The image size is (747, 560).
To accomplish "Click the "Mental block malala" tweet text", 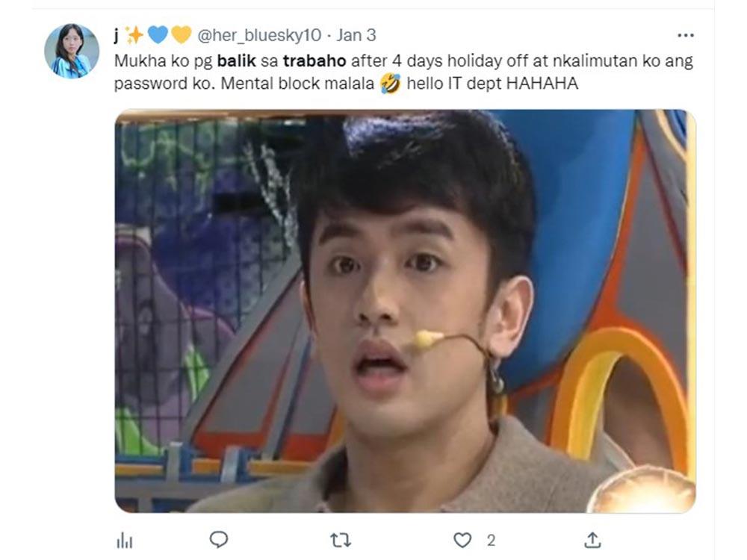I will tap(297, 84).
